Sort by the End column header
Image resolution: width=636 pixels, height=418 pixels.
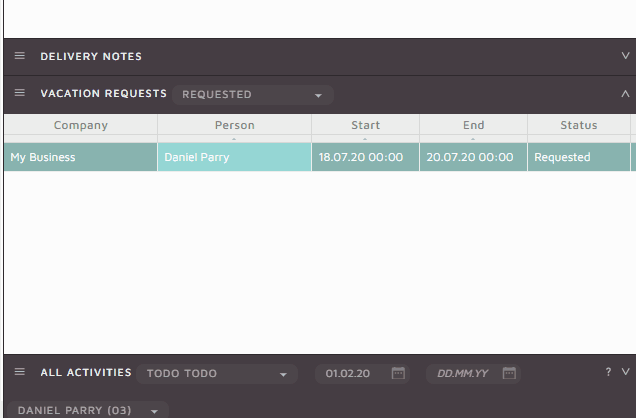tap(473, 125)
